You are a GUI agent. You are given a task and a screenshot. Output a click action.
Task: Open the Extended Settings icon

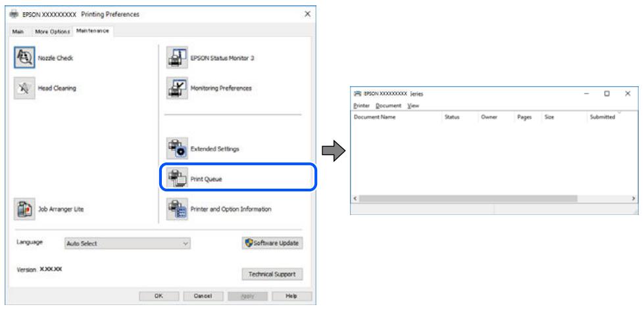tap(177, 149)
